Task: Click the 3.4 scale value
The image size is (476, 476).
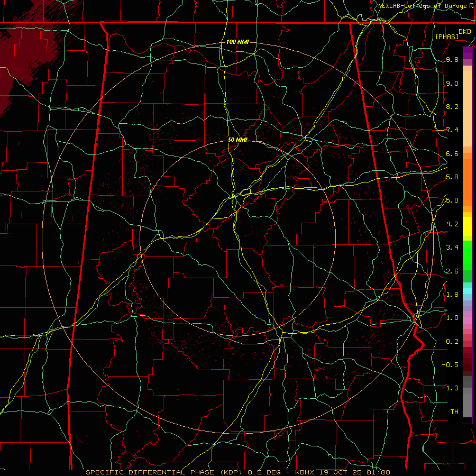Action: 452,248
